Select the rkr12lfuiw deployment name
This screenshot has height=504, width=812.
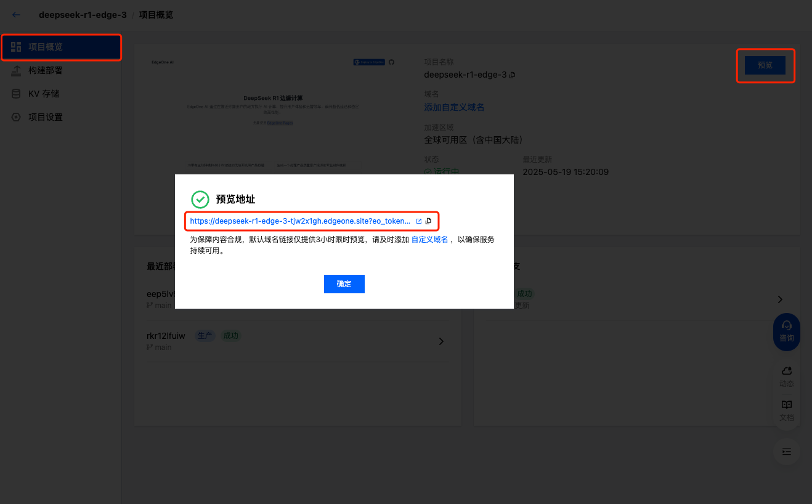(x=166, y=336)
